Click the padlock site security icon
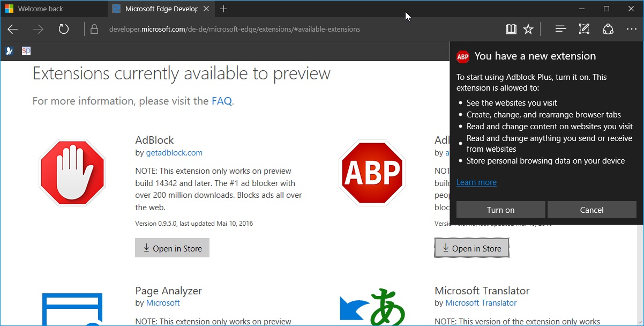The height and width of the screenshot is (326, 644). click(94, 29)
